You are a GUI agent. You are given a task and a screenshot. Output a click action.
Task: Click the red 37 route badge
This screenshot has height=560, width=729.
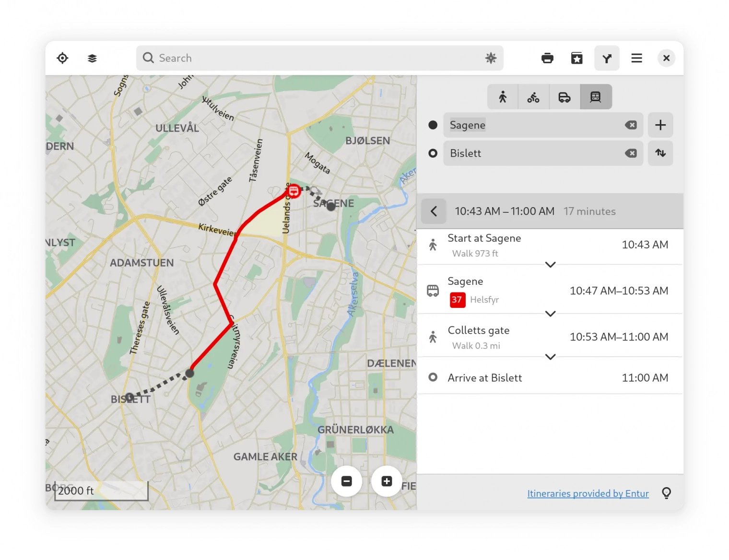coord(457,300)
